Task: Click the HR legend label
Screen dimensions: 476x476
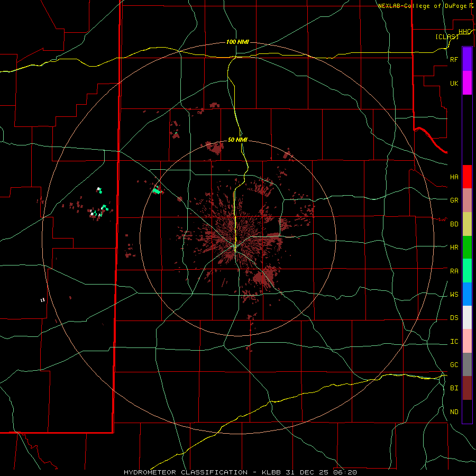Action: [454, 248]
